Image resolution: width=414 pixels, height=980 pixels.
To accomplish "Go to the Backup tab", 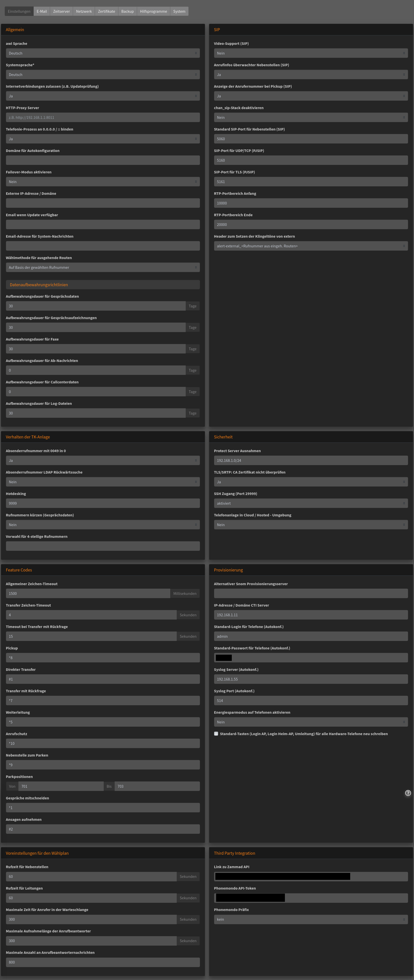I will pos(127,11).
